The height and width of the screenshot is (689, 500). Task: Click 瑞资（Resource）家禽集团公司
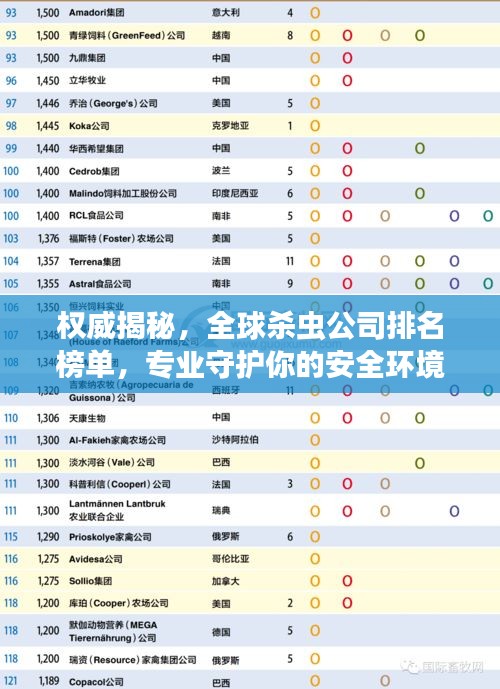(133, 660)
